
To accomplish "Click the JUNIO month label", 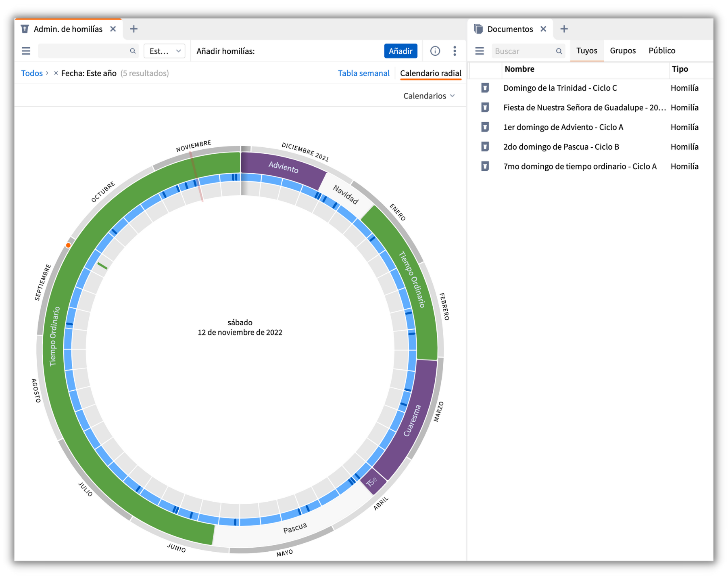I will 176,548.
